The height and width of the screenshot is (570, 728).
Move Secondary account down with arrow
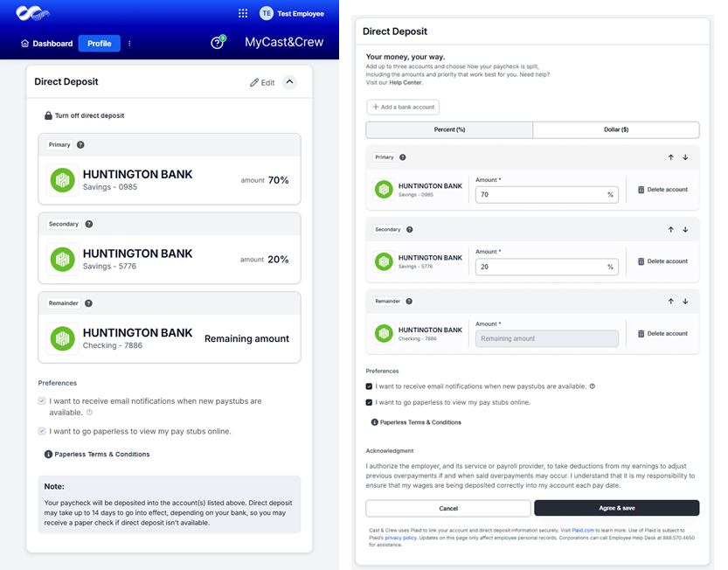pyautogui.click(x=685, y=230)
